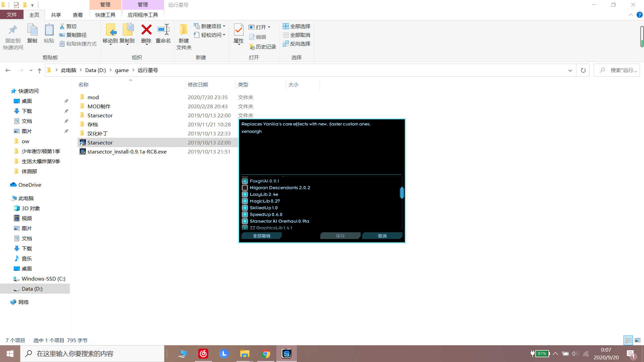Switch to the View ribbon tab
644x362 pixels.
click(77, 15)
